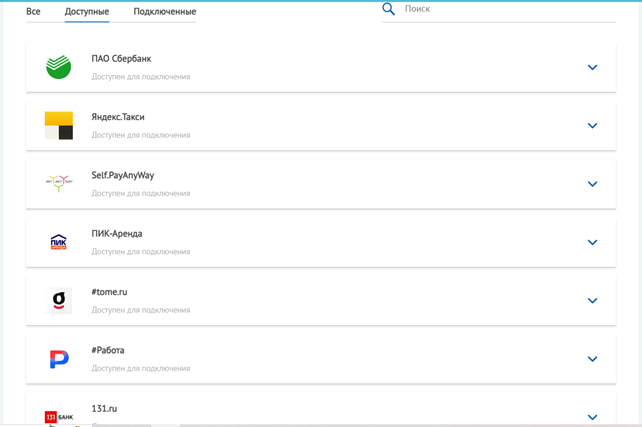Screen dimensions: 642x427
Task: Expand the #tome.ru row chevron
Action: click(x=592, y=301)
